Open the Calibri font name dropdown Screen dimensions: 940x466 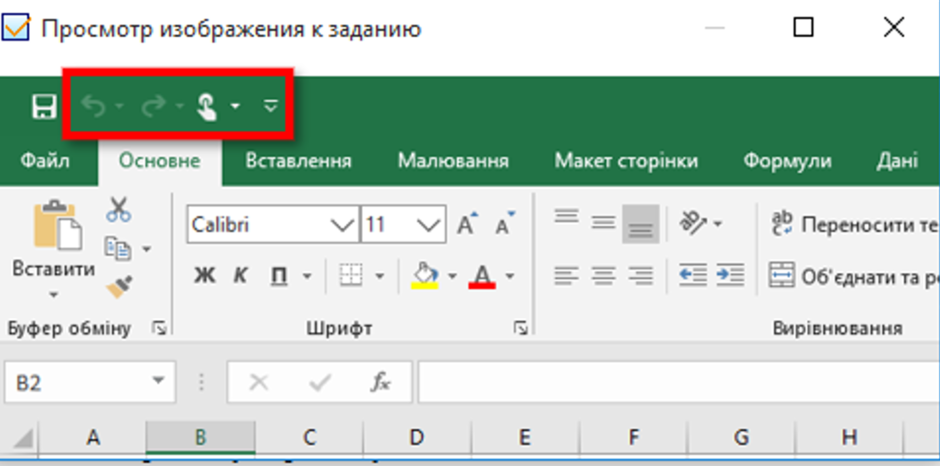[x=342, y=225]
